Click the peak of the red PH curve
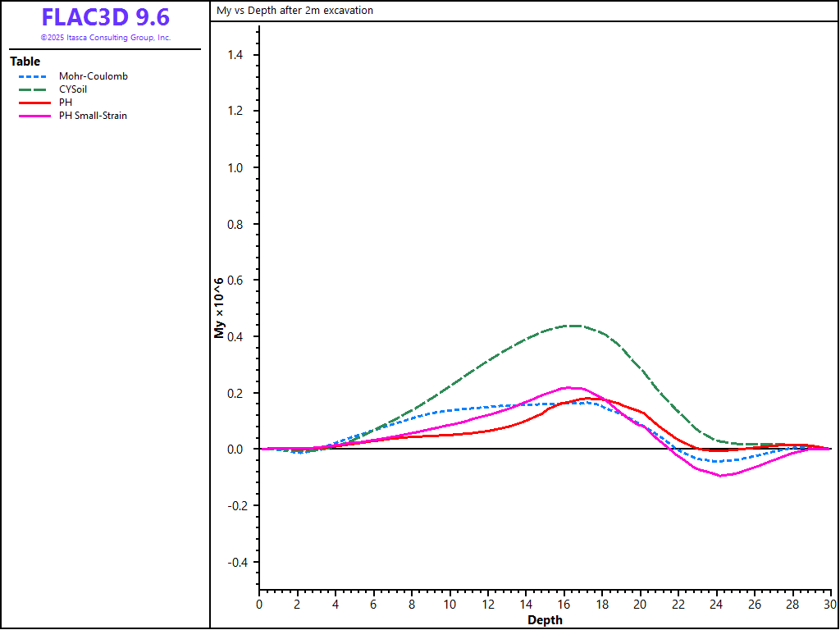The height and width of the screenshot is (630, 840). (x=589, y=399)
